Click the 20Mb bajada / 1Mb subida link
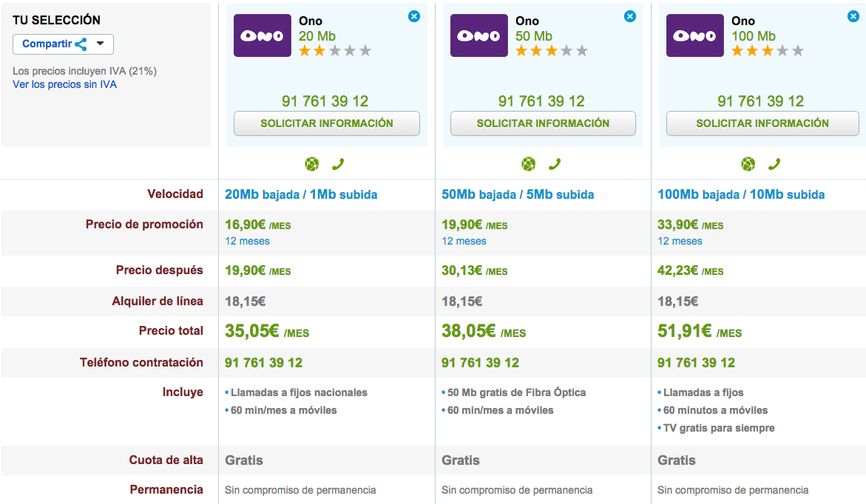Image resolution: width=866 pixels, height=504 pixels. (301, 194)
